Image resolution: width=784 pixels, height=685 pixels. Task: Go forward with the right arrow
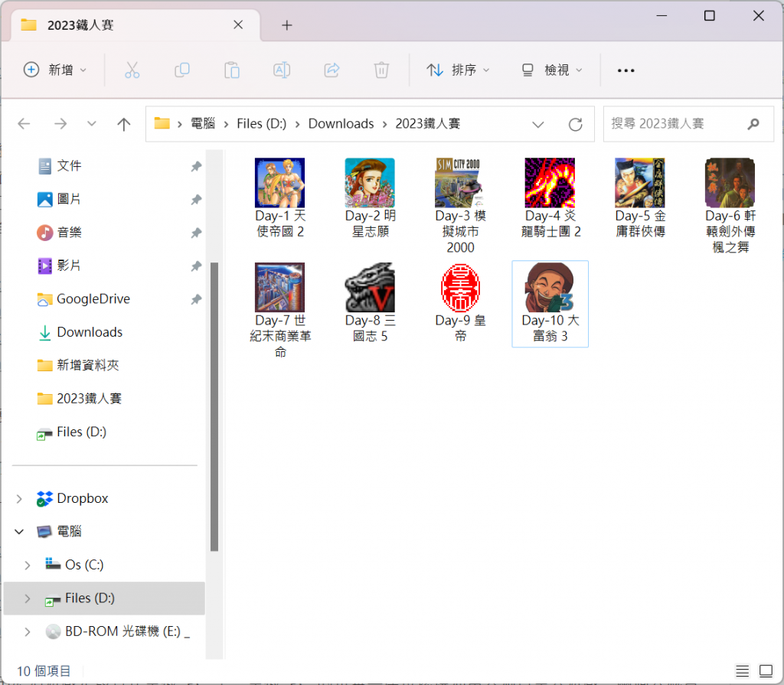60,123
